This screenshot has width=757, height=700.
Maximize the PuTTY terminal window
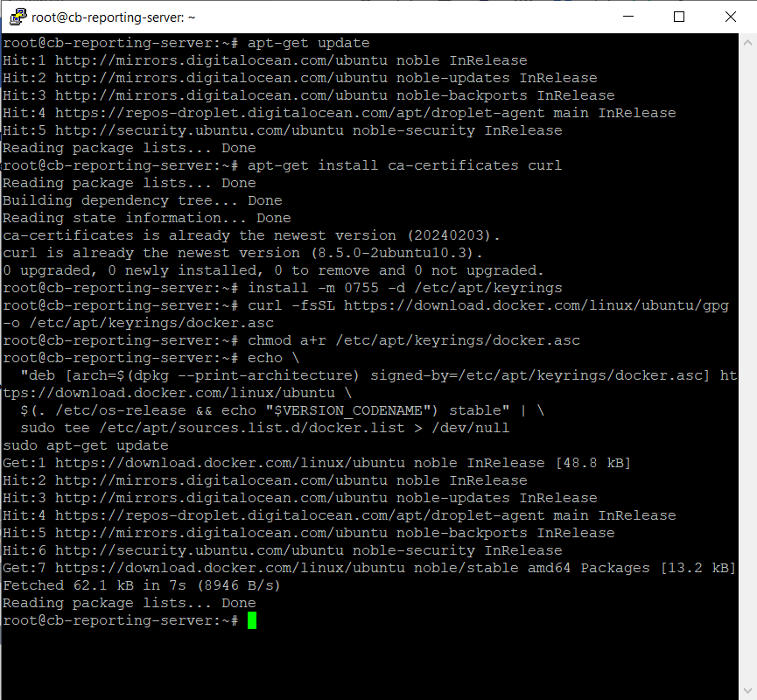pos(679,17)
